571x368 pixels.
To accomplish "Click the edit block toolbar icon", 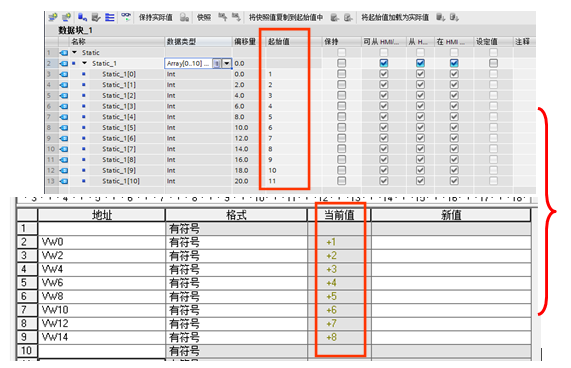I will [x=96, y=17].
